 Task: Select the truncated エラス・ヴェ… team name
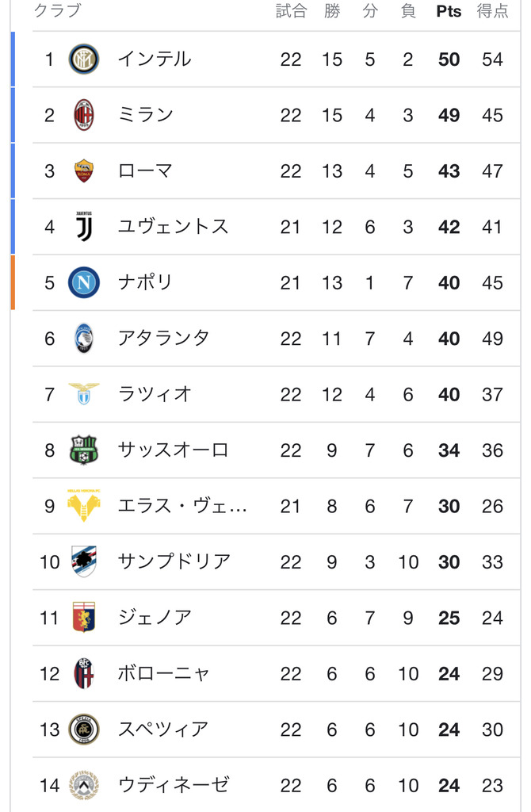182,506
